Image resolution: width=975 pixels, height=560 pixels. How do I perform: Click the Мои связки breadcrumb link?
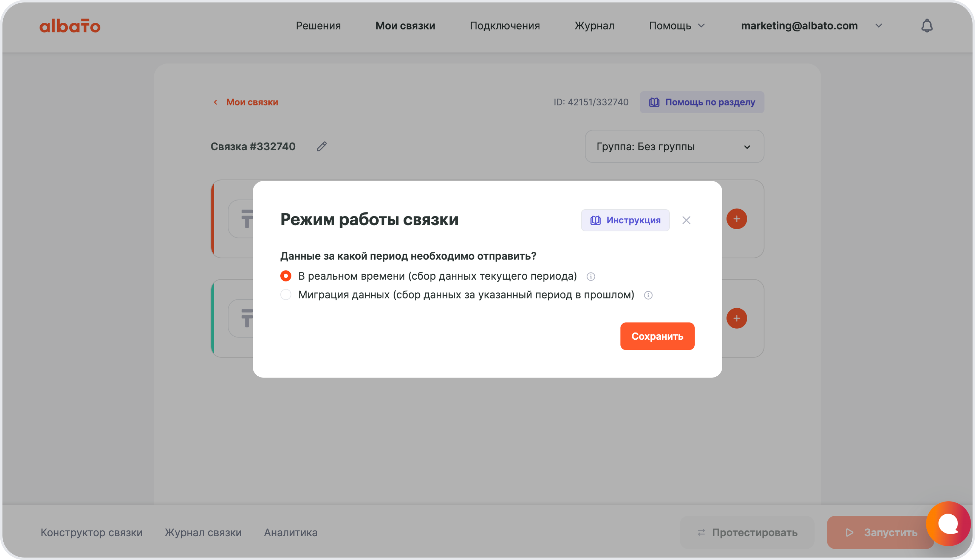(252, 102)
